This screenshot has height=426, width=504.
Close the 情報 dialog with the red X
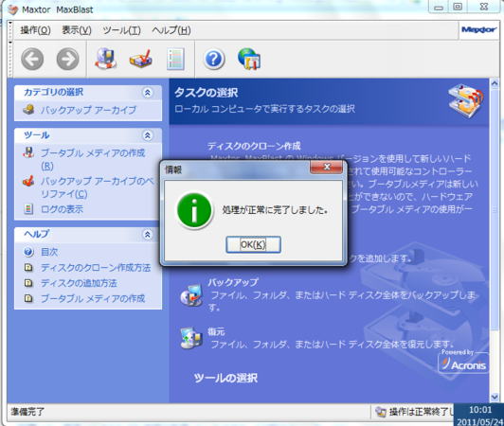pos(326,167)
